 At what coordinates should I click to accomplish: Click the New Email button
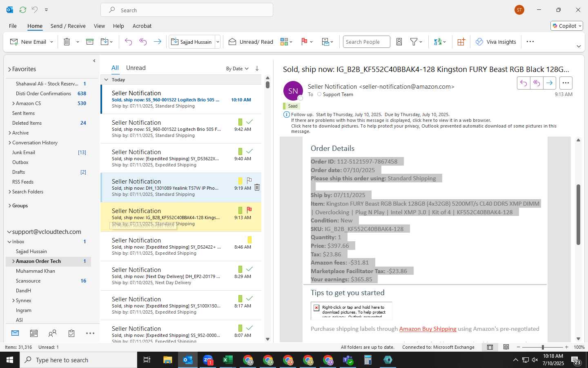tap(28, 42)
